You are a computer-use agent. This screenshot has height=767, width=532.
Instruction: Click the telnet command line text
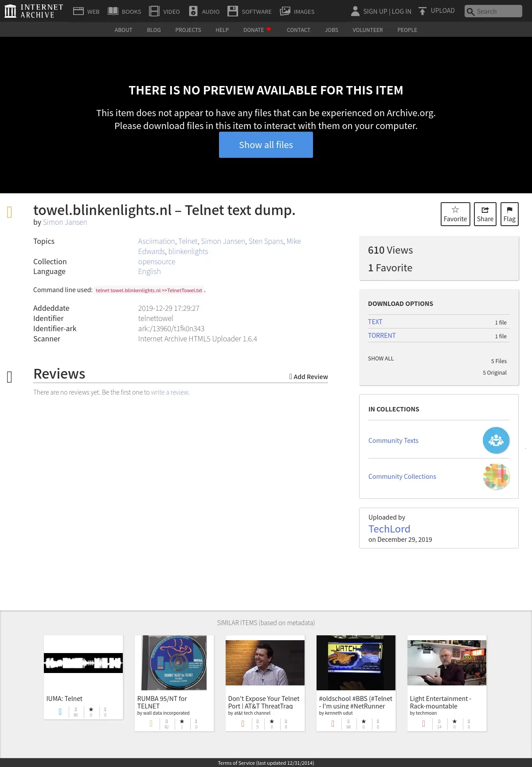click(149, 290)
